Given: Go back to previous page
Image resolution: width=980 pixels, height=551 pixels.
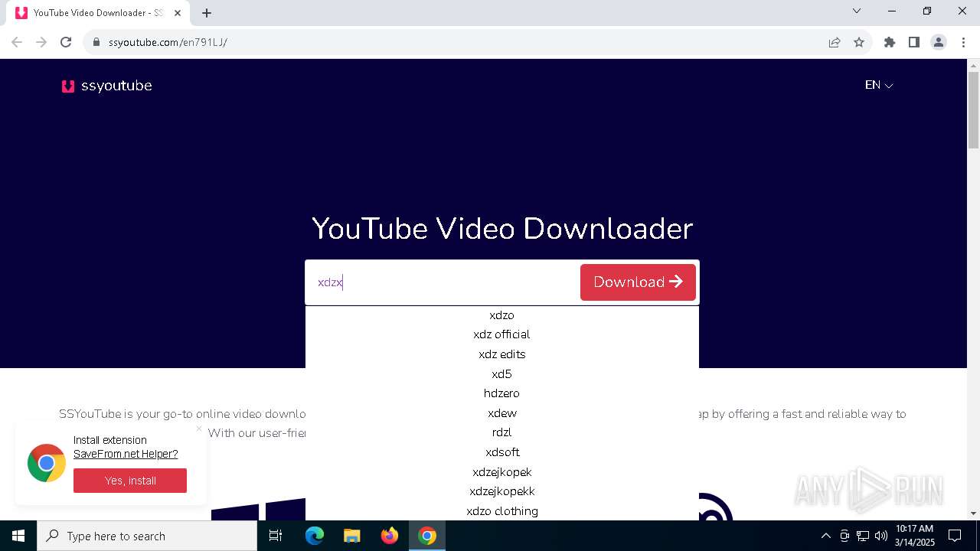Looking at the screenshot, I should pos(17,42).
